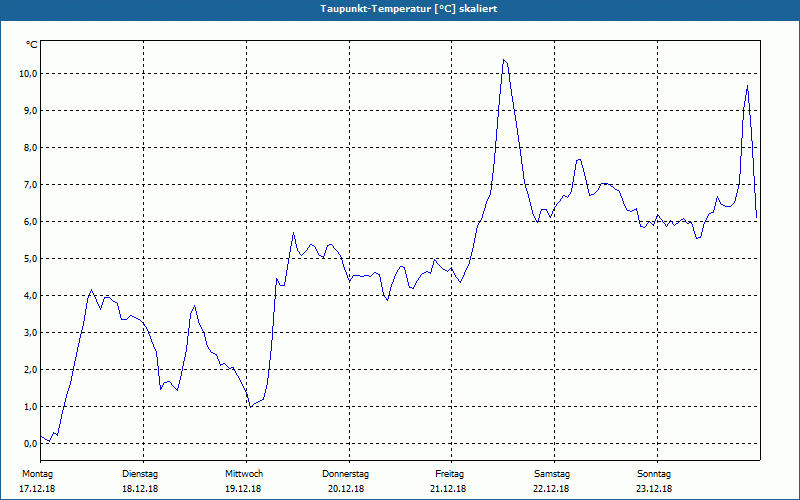
Task: Click the Friday peak above 10 °C
Action: tap(504, 60)
